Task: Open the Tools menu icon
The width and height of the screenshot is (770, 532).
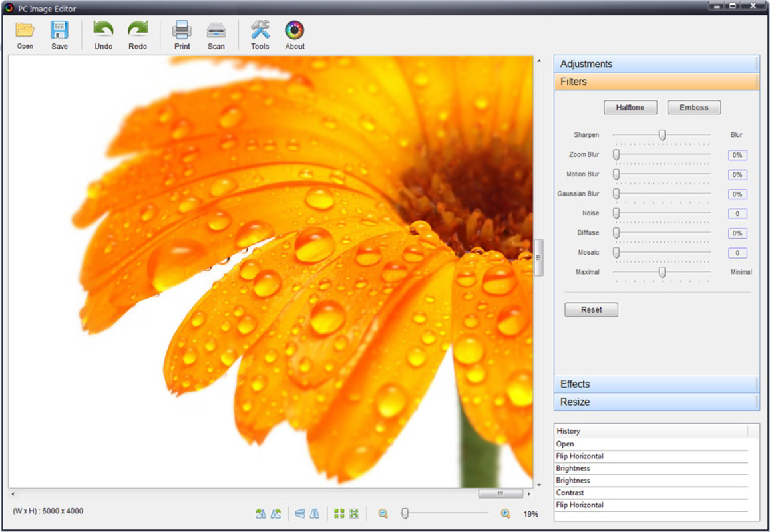Action: [x=260, y=31]
